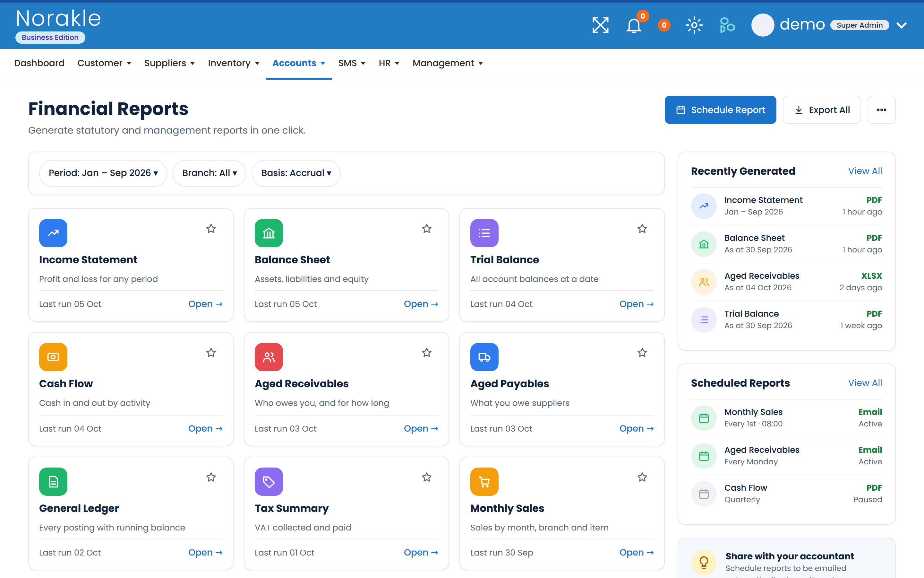The height and width of the screenshot is (578, 924).
Task: Click the Monthly Sales cart icon
Action: (x=484, y=481)
